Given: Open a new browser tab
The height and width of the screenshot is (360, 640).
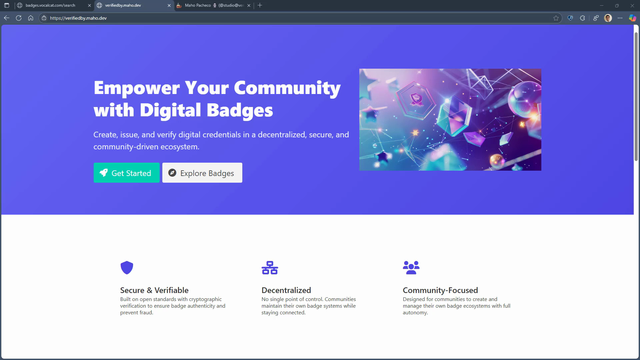Looking at the screenshot, I should tap(260, 5).
